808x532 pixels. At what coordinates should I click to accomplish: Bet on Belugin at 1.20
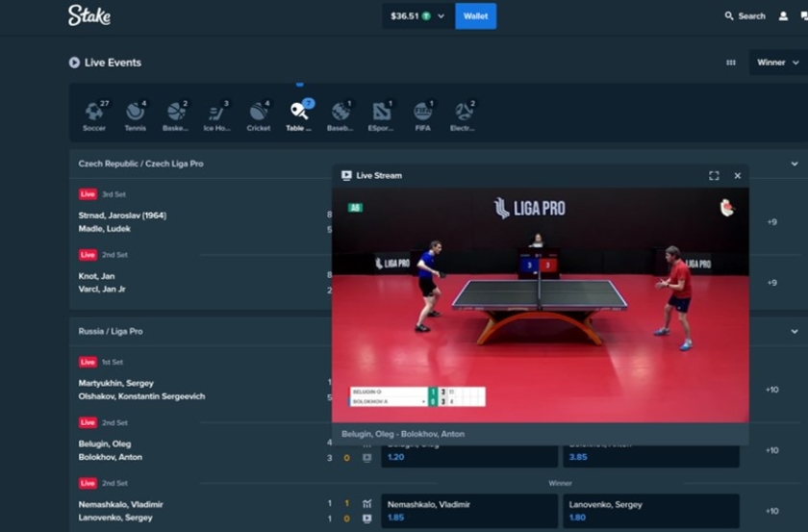pyautogui.click(x=469, y=456)
